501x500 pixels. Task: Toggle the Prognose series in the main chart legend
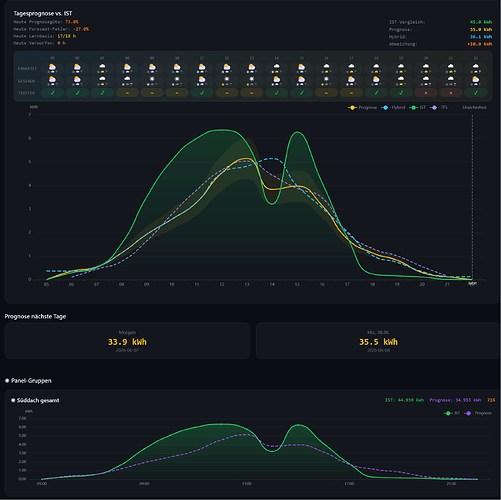point(362,107)
